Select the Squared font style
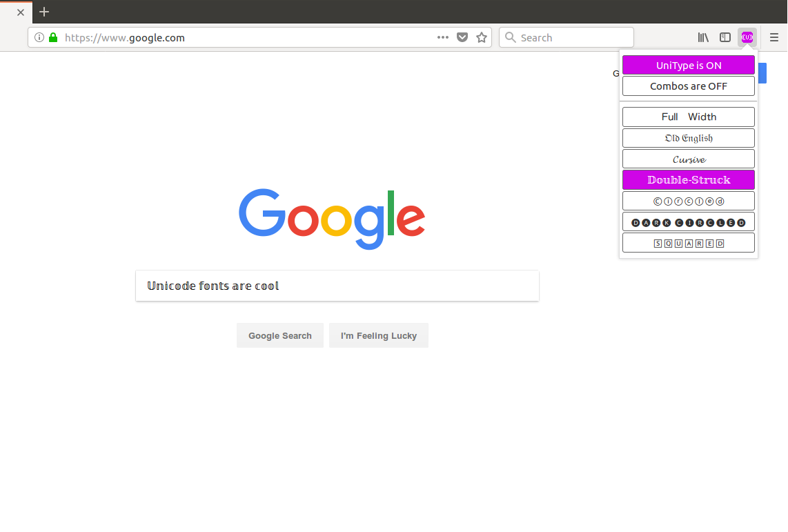Image resolution: width=788 pixels, height=532 pixels. (689, 243)
